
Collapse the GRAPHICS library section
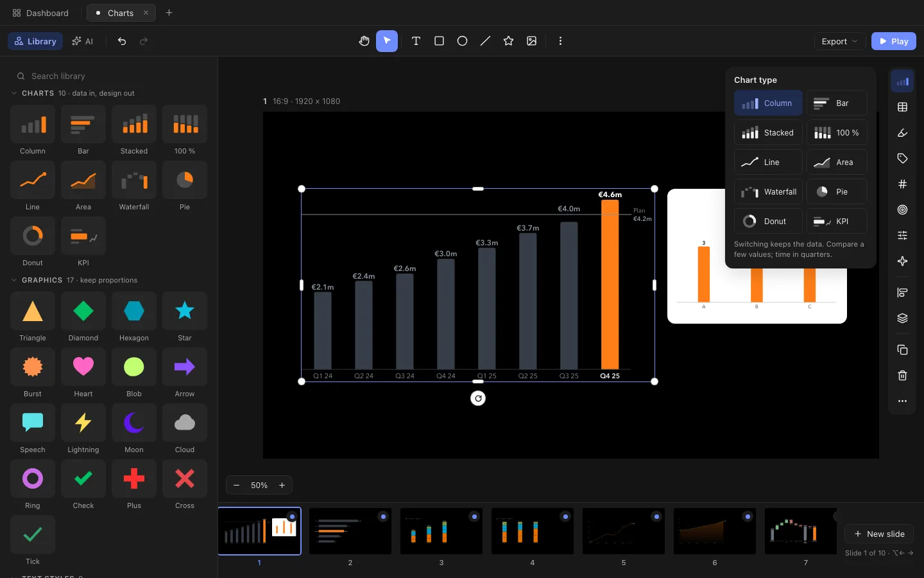point(14,280)
